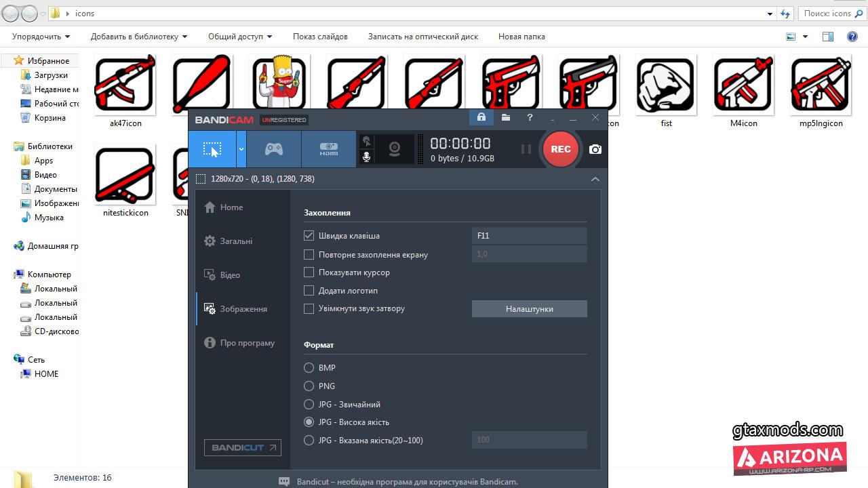Screen dimensions: 868x488
Task: Toggle the webcam overlay icon
Action: [x=395, y=149]
